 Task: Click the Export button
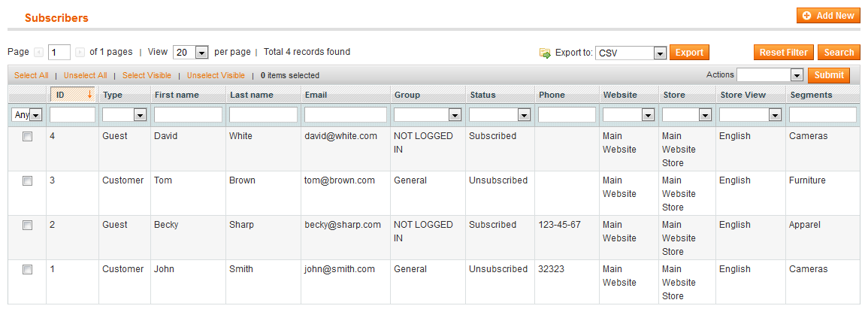click(x=689, y=53)
